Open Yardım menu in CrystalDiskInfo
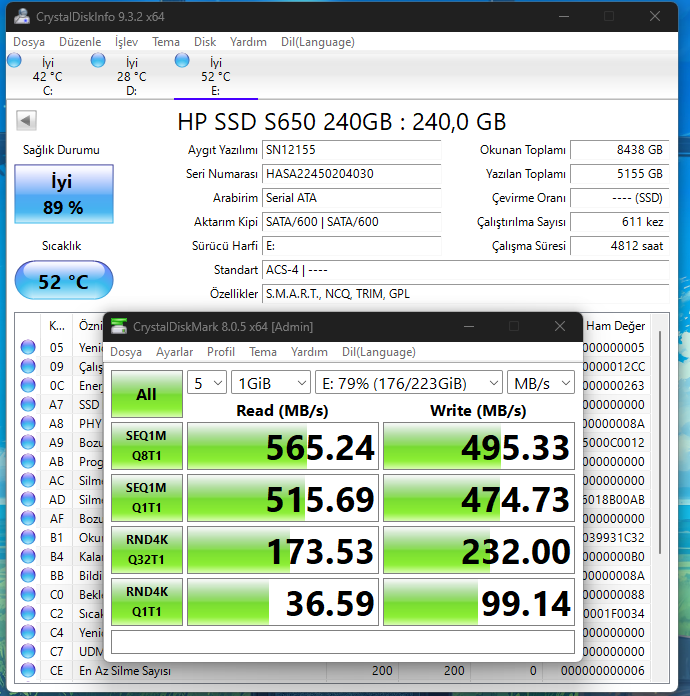 248,42
